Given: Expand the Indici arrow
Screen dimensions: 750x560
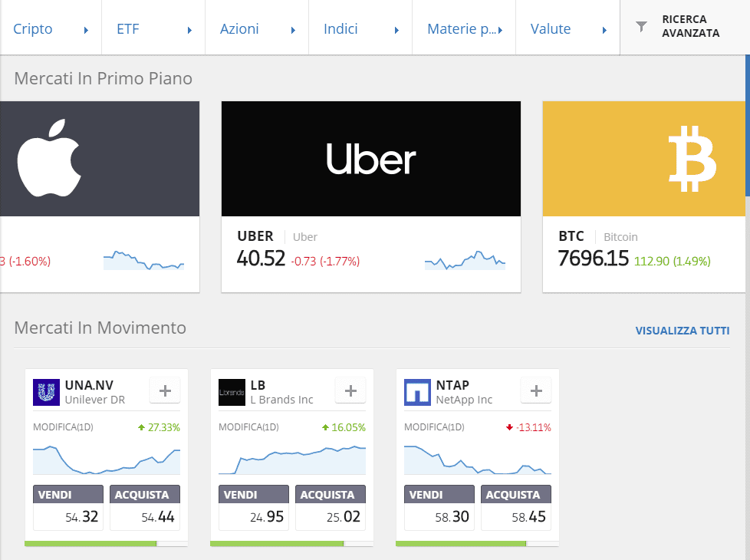Looking at the screenshot, I should 396,30.
